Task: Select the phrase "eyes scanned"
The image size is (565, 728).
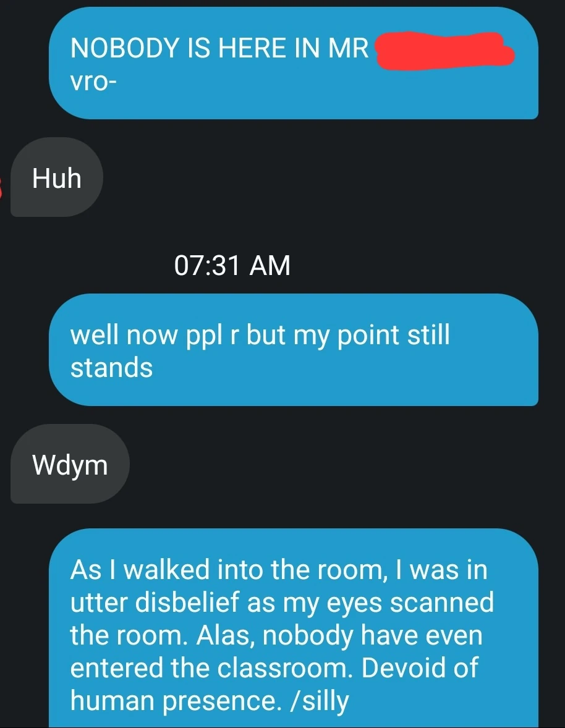Action: (410, 604)
